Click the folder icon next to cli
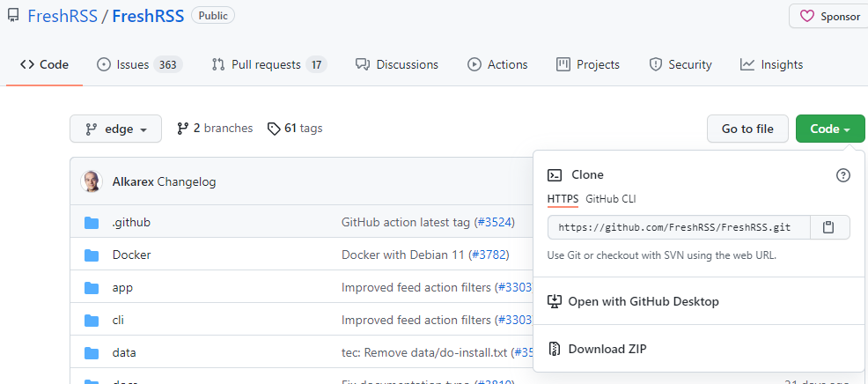Image resolution: width=868 pixels, height=384 pixels. [x=92, y=321]
